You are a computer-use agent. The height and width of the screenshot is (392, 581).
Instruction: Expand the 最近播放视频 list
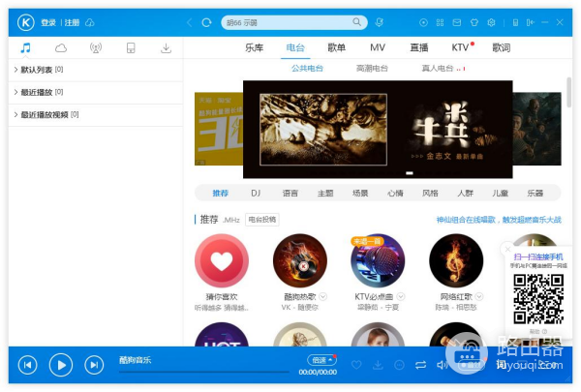tap(96, 115)
